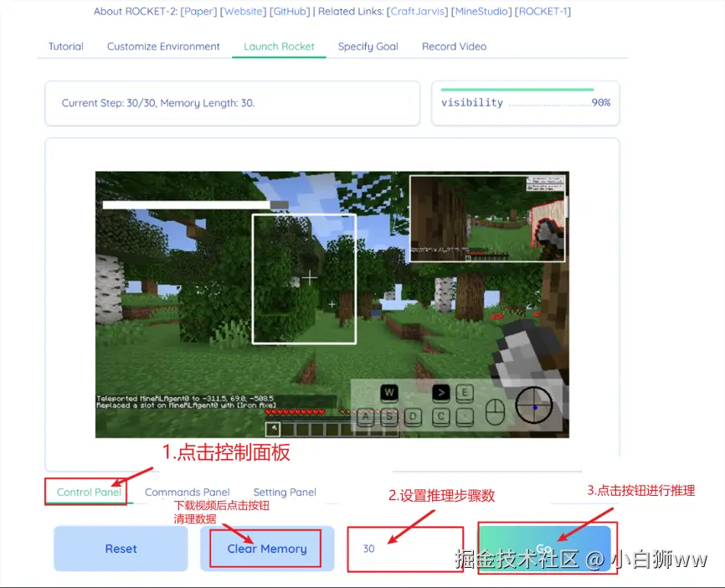
Task: Click the Teleported MineRLAgent0 chat message
Action: point(185,399)
